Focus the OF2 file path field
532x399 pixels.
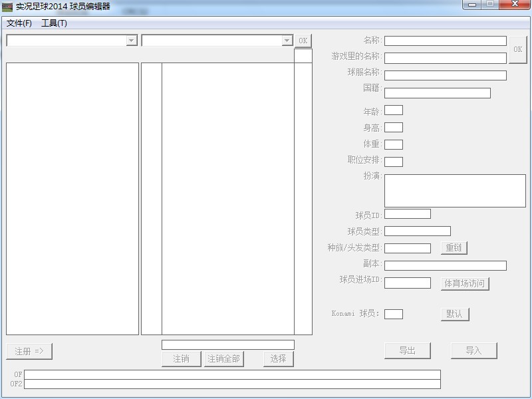232,384
